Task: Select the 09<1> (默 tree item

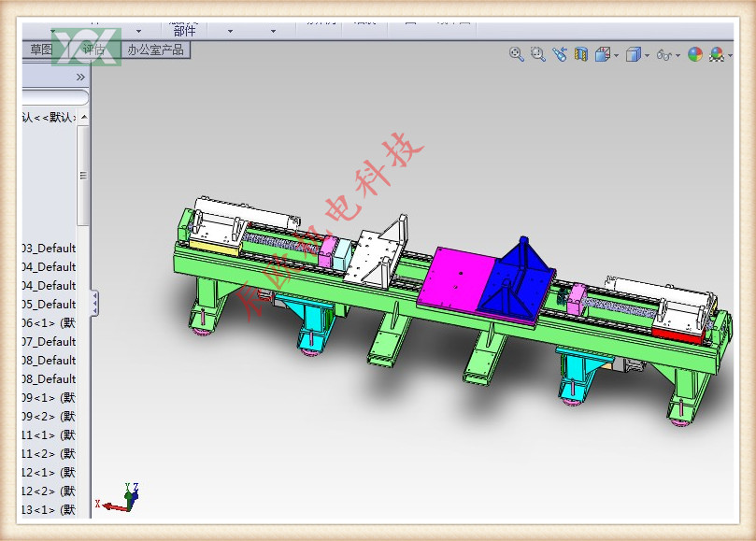Action: pos(50,398)
